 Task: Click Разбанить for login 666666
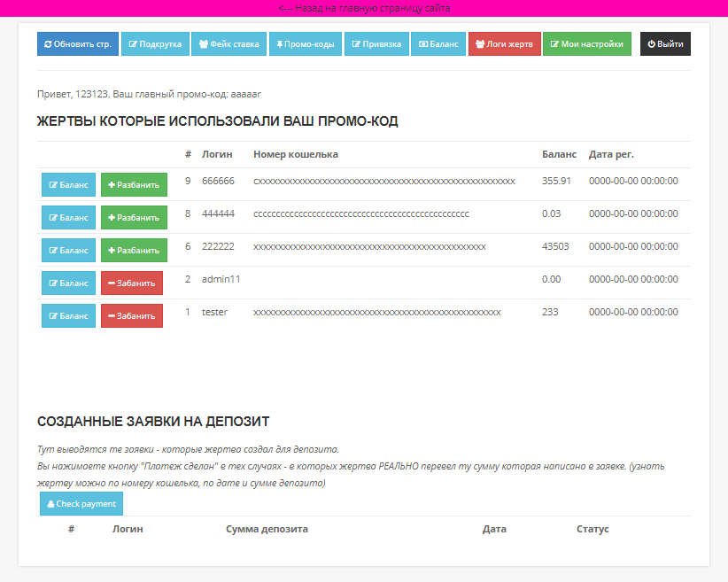(134, 185)
